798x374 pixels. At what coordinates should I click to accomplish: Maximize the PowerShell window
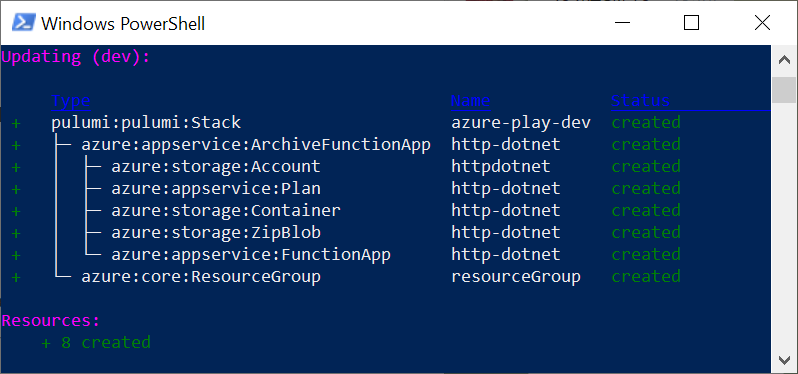pyautogui.click(x=691, y=23)
